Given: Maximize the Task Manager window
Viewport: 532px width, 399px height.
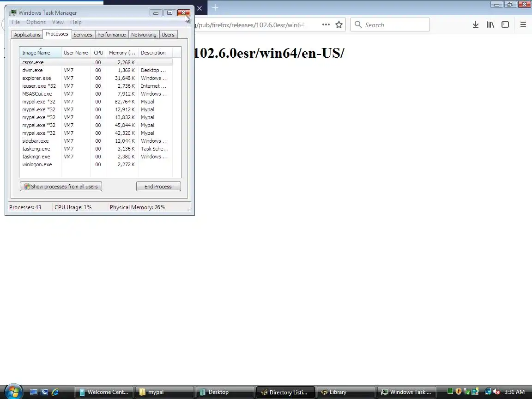Looking at the screenshot, I should [x=169, y=13].
